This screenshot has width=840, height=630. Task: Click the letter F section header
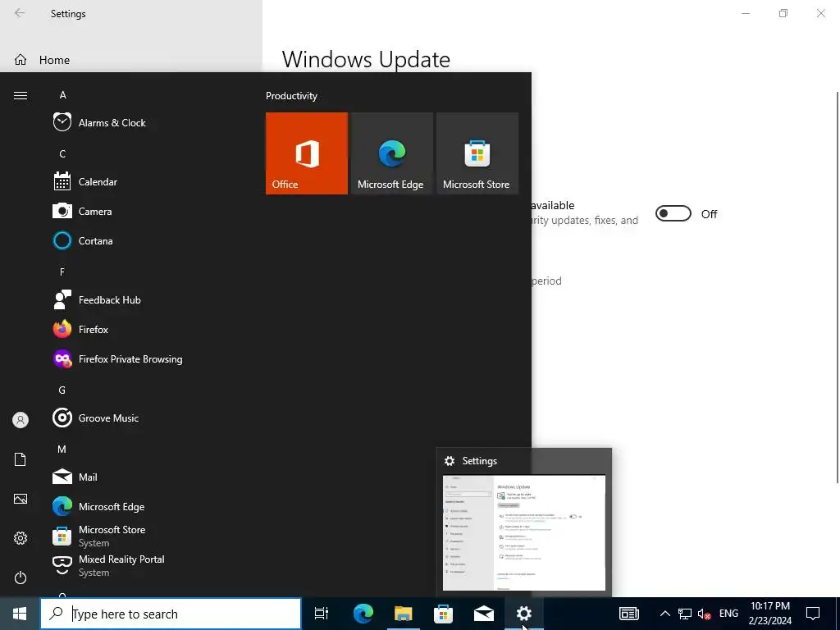pos(62,272)
